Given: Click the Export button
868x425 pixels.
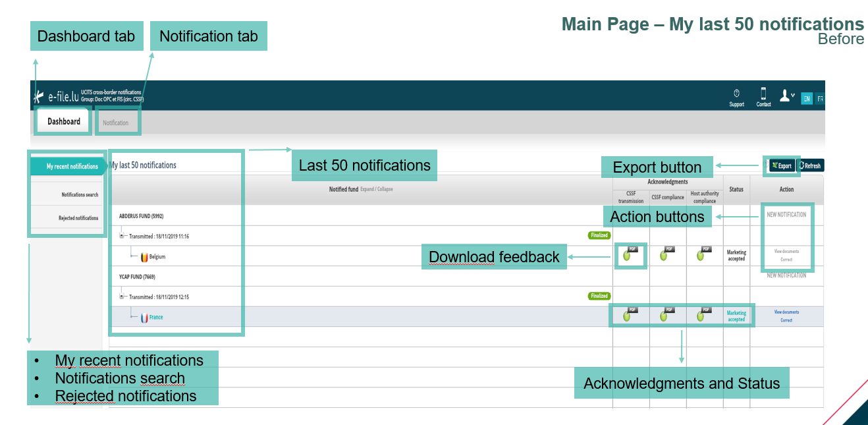Looking at the screenshot, I should click(782, 166).
